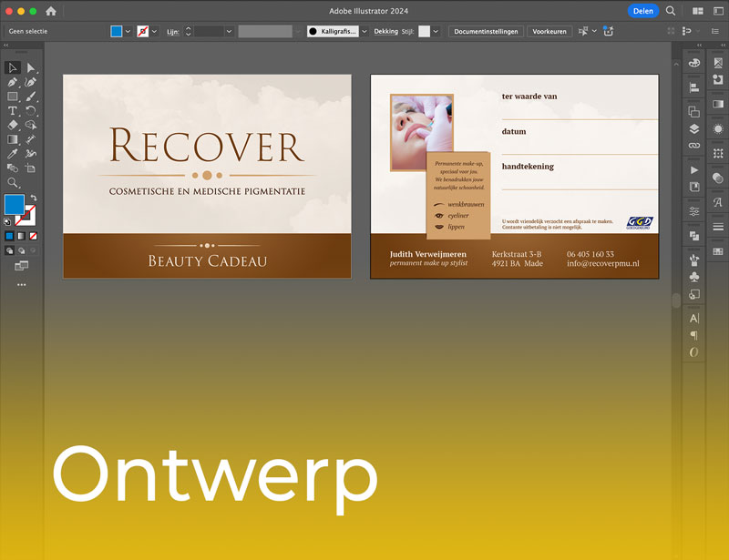Set paint mode to None
The width and height of the screenshot is (729, 560).
[x=34, y=236]
